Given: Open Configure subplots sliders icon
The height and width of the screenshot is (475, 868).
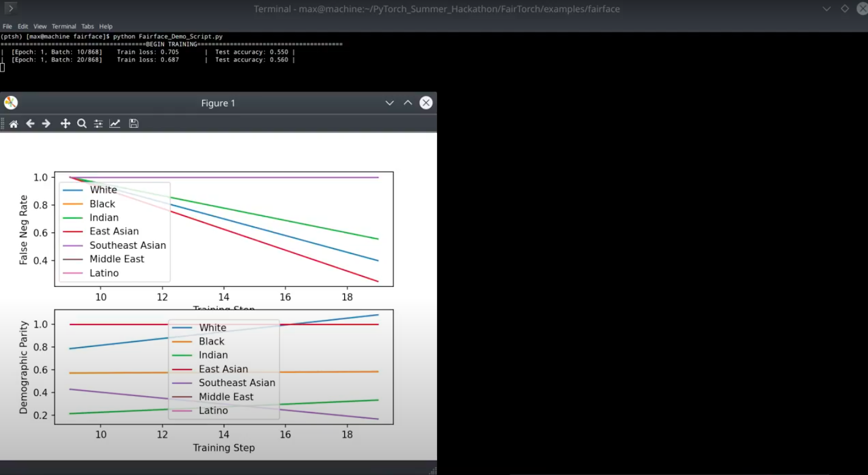Looking at the screenshot, I should tap(98, 124).
